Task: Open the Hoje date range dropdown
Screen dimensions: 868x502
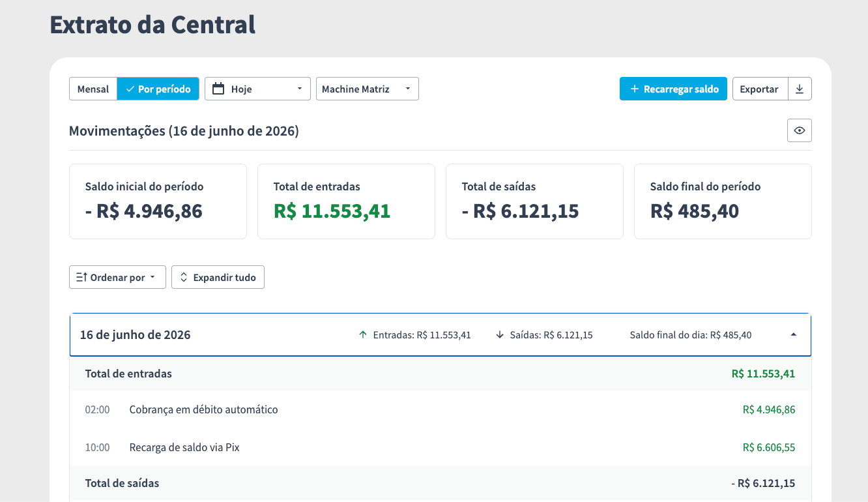Action: point(257,89)
